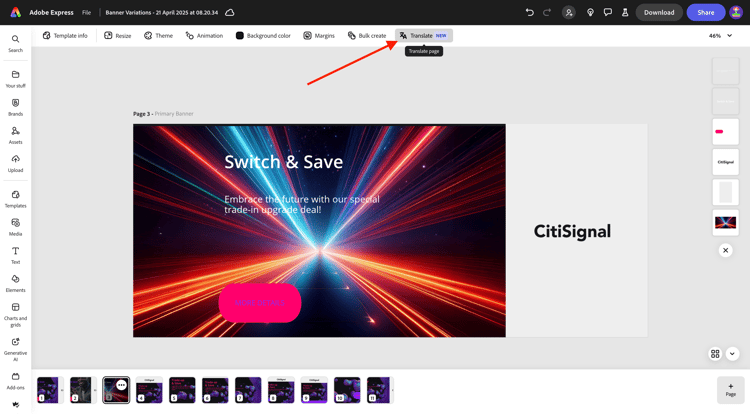Select page 4 thumbnail
The width and height of the screenshot is (750, 414).
point(149,390)
